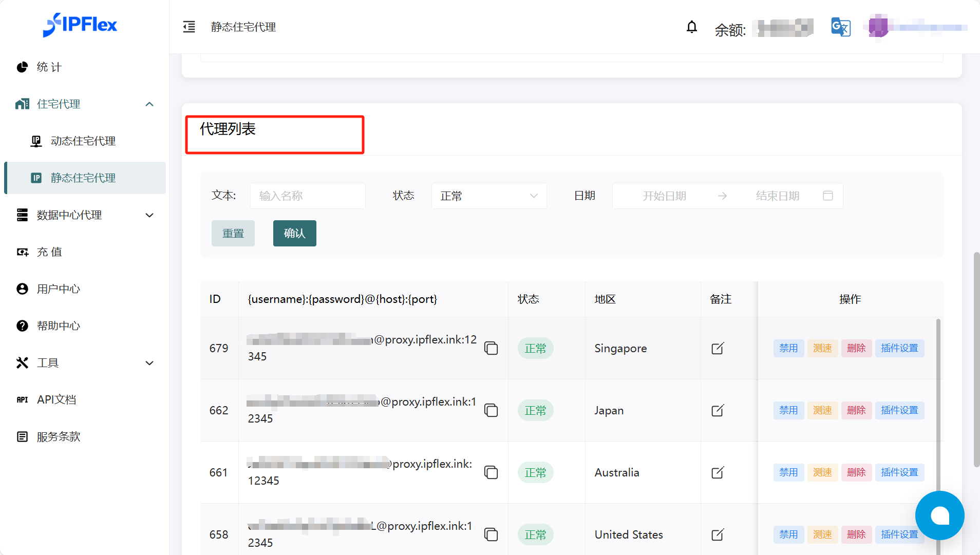Edit remark for Japan proxy
The image size is (980, 555).
(718, 410)
